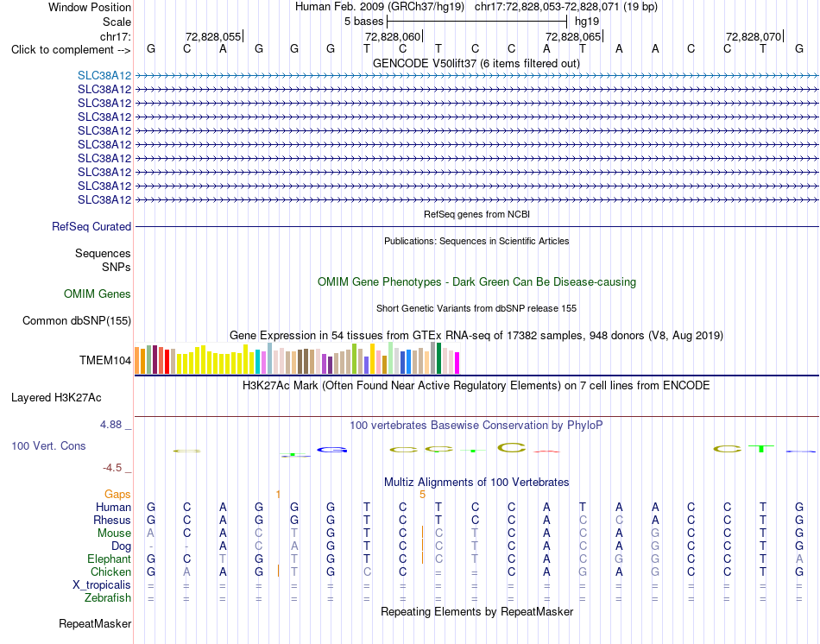Click the Mouse species row label

point(114,534)
